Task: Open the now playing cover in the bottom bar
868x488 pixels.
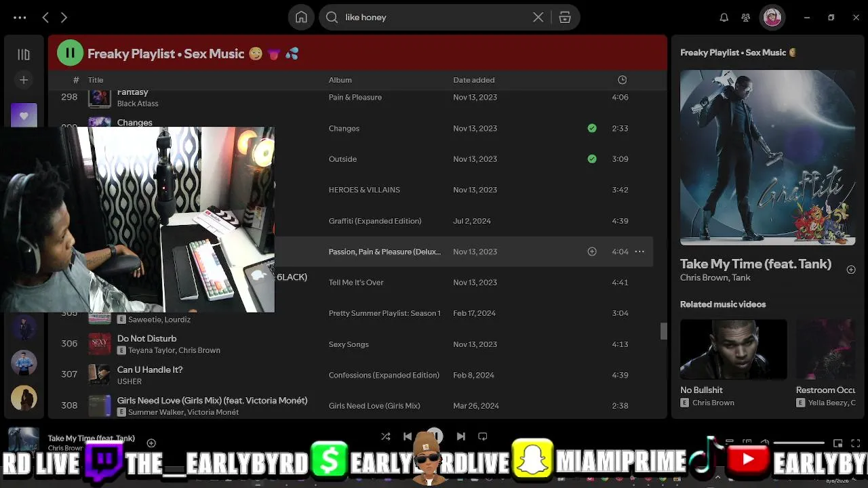Action: point(23,439)
